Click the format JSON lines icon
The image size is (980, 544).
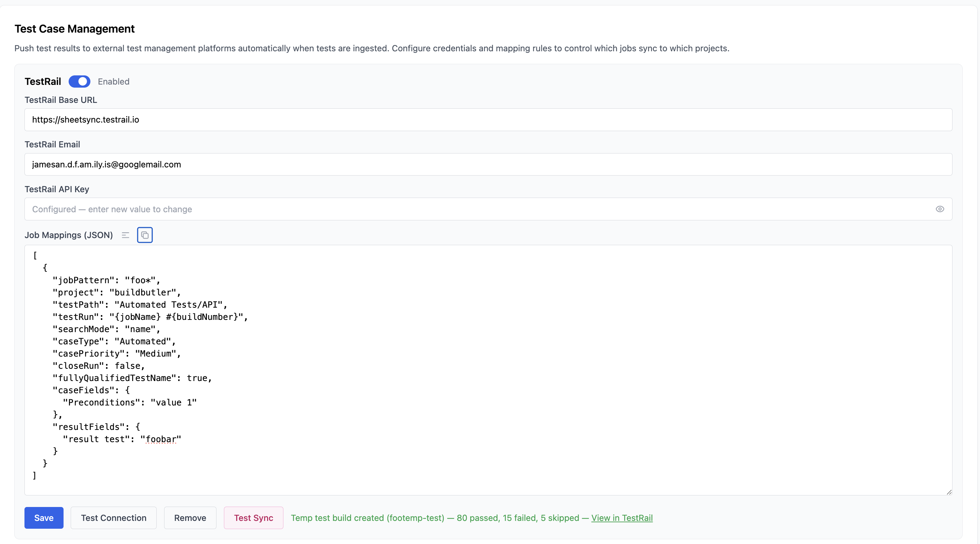(125, 235)
